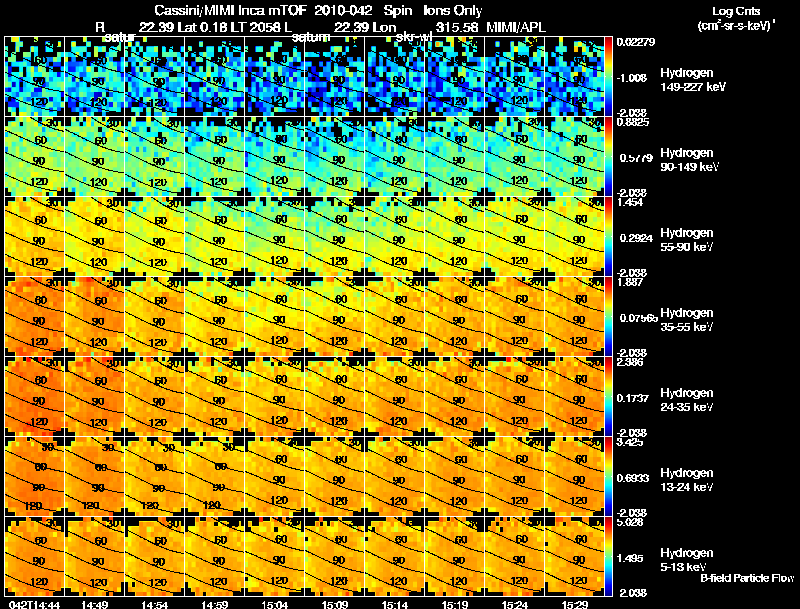Click the 'Hydrogen 13-24 keV' row label
800x609 pixels.
(687, 480)
